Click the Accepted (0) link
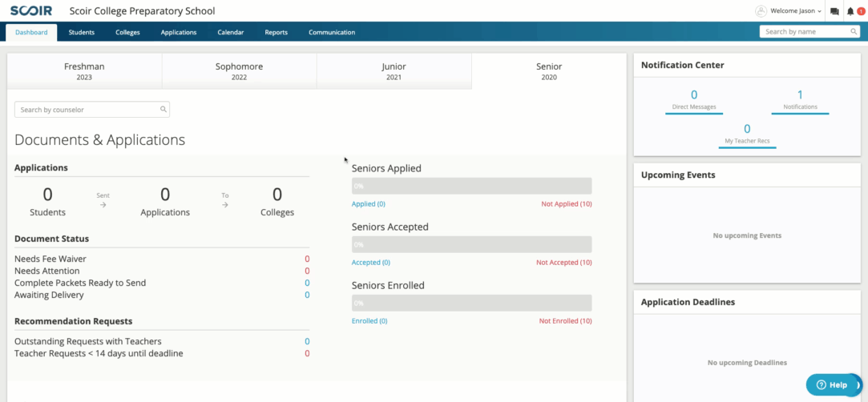 pyautogui.click(x=371, y=263)
